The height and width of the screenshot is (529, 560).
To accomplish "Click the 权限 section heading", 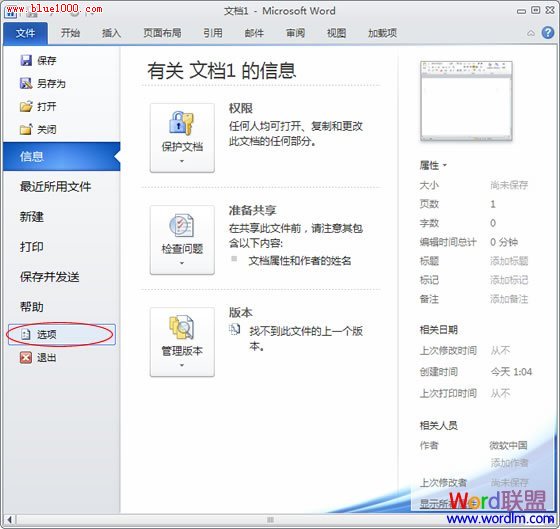I will point(240,108).
